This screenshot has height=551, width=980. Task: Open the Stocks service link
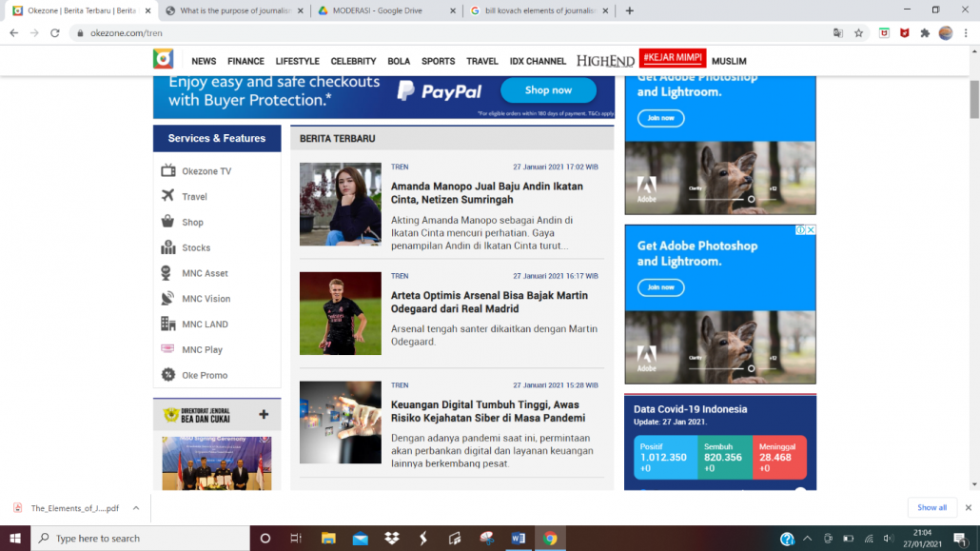coord(186,247)
